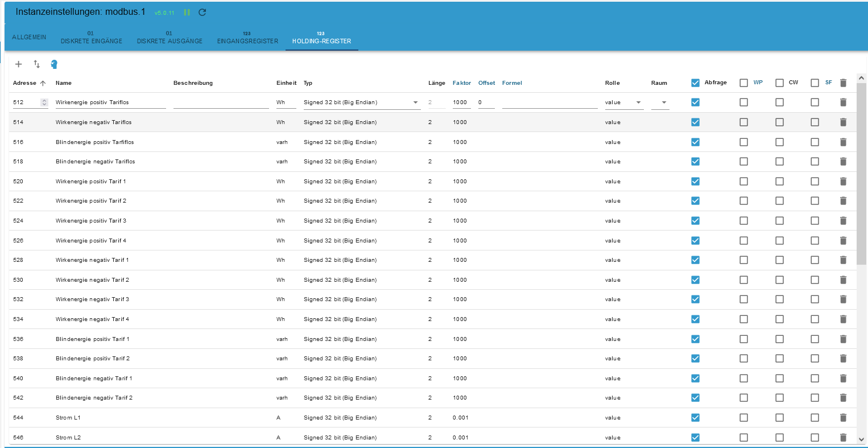Image resolution: width=868 pixels, height=448 pixels.
Task: Delete row 532 Wirkenergie negativ Tarif 3
Action: 843,299
